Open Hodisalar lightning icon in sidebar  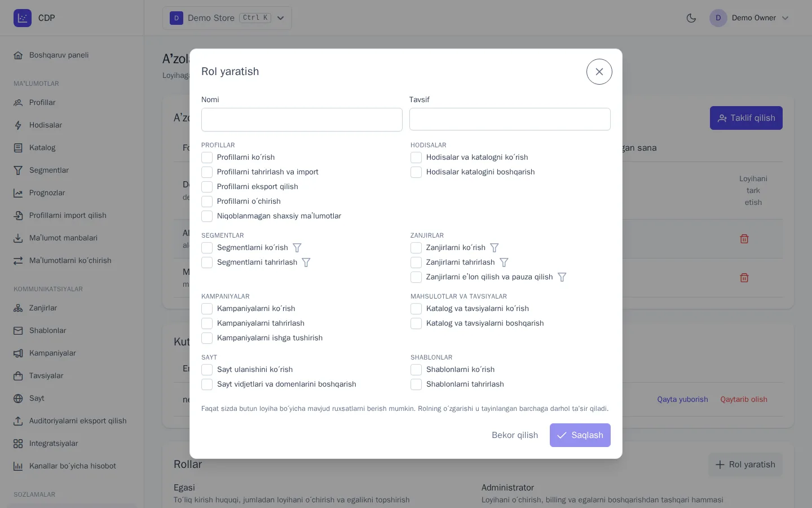pos(18,125)
